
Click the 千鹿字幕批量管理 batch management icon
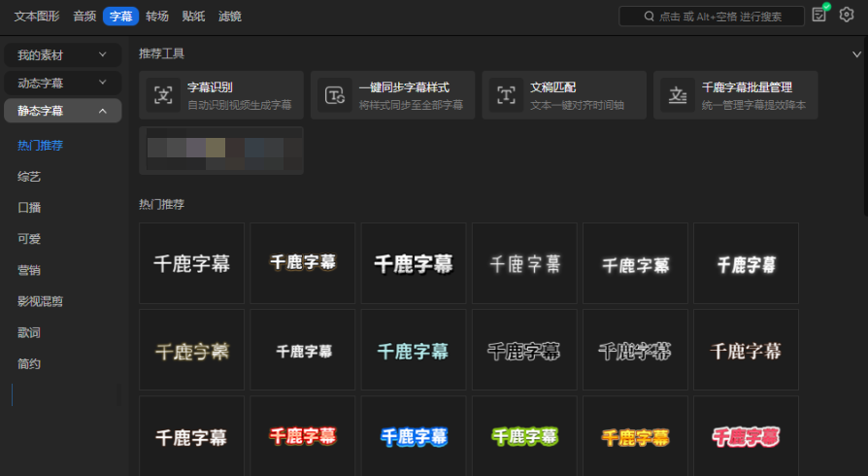point(678,95)
